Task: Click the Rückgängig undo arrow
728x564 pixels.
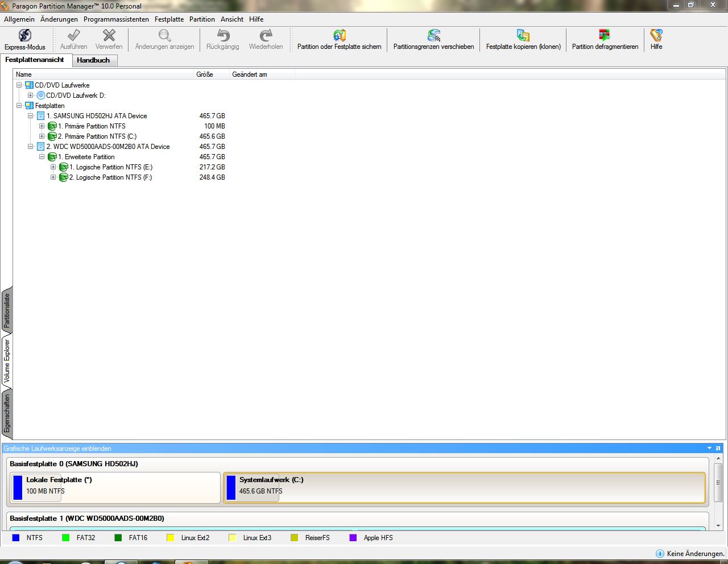Action: pos(223,35)
